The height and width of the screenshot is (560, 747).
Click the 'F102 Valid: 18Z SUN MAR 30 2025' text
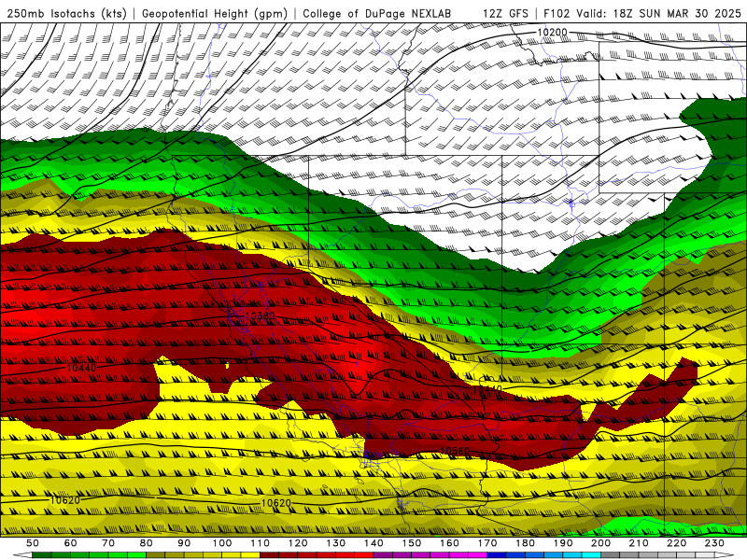pyautogui.click(x=642, y=14)
